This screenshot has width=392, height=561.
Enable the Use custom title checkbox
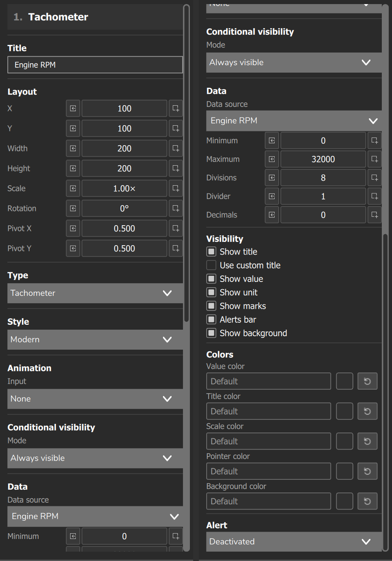point(211,265)
